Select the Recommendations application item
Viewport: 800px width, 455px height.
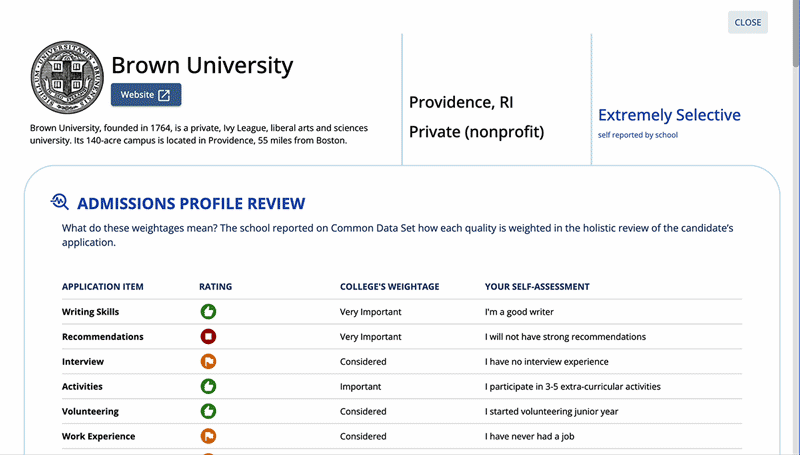tap(103, 337)
